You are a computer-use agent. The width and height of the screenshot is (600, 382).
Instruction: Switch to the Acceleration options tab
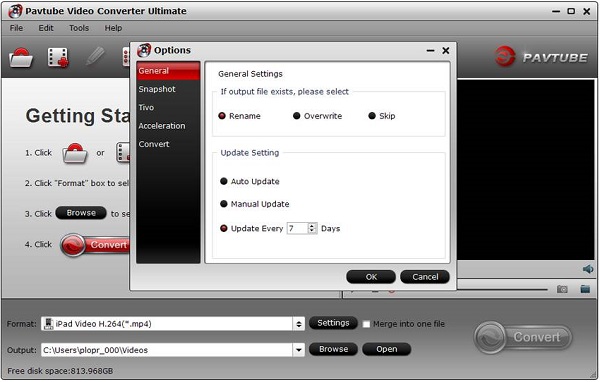point(168,126)
